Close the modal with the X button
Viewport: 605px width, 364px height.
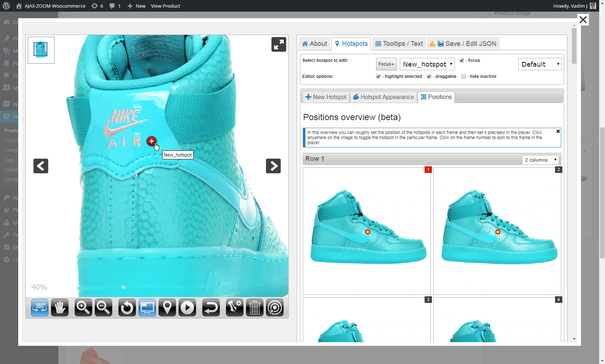click(x=583, y=20)
